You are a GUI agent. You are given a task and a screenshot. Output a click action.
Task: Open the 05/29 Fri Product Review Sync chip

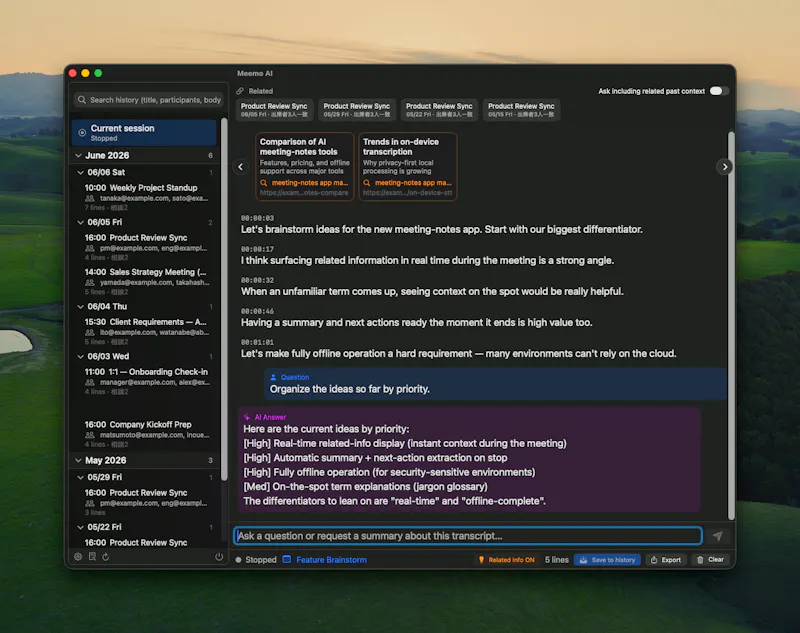point(357,110)
